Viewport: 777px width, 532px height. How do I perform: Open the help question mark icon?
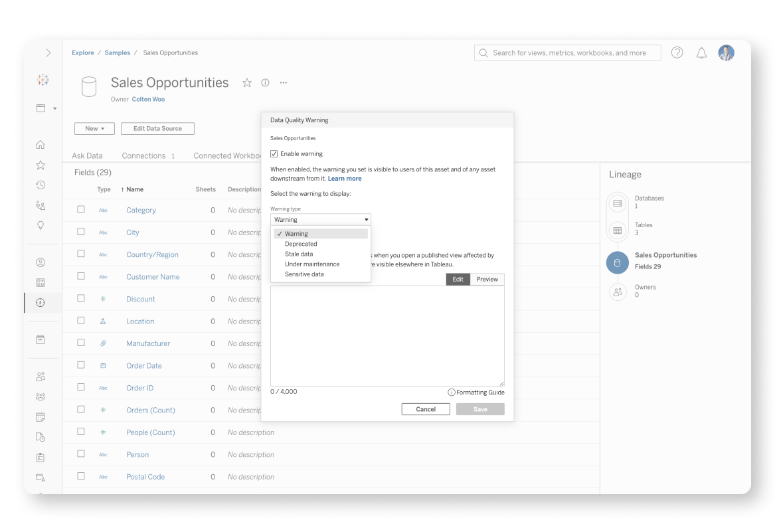677,52
